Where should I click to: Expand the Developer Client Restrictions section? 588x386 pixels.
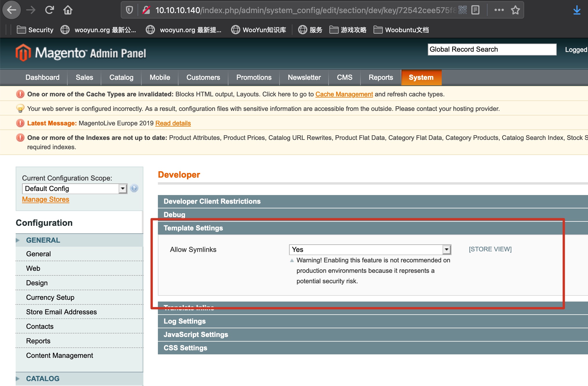click(212, 201)
